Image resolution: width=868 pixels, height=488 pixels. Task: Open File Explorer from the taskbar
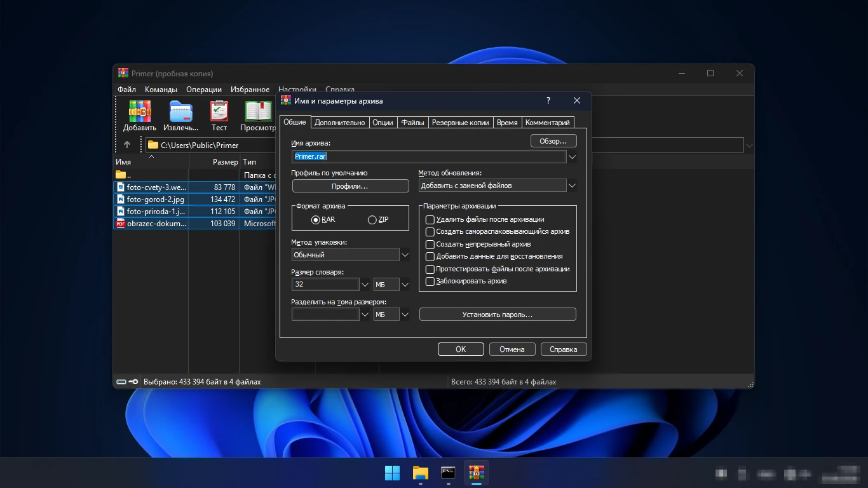(x=421, y=473)
